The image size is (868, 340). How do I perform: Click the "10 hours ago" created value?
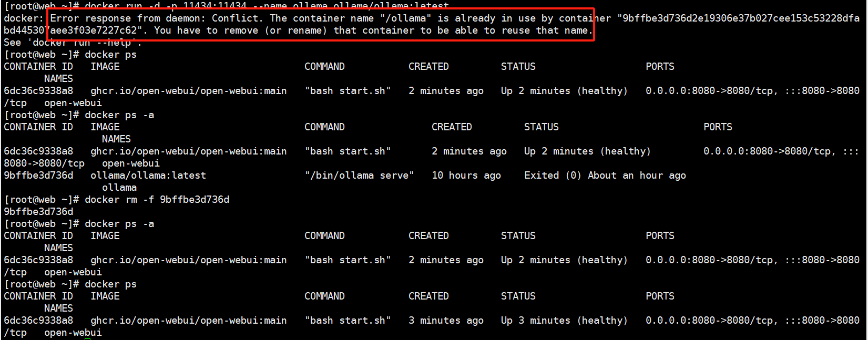(466, 176)
